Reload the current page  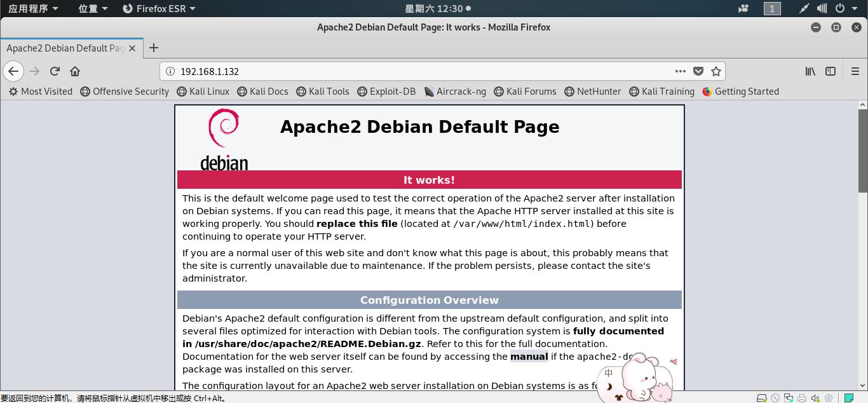[55, 71]
